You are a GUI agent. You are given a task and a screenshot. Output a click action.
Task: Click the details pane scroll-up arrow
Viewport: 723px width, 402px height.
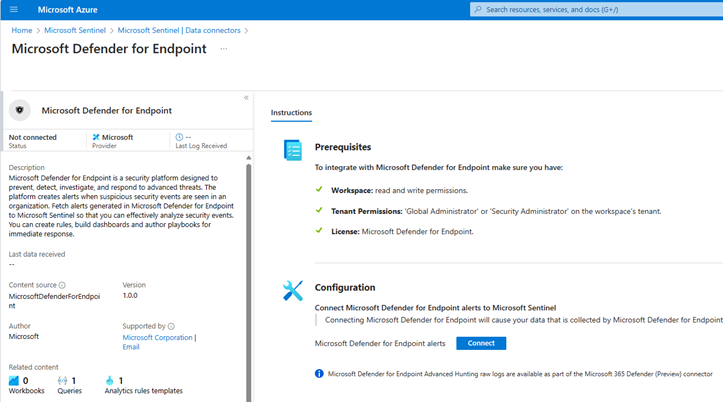(x=249, y=158)
